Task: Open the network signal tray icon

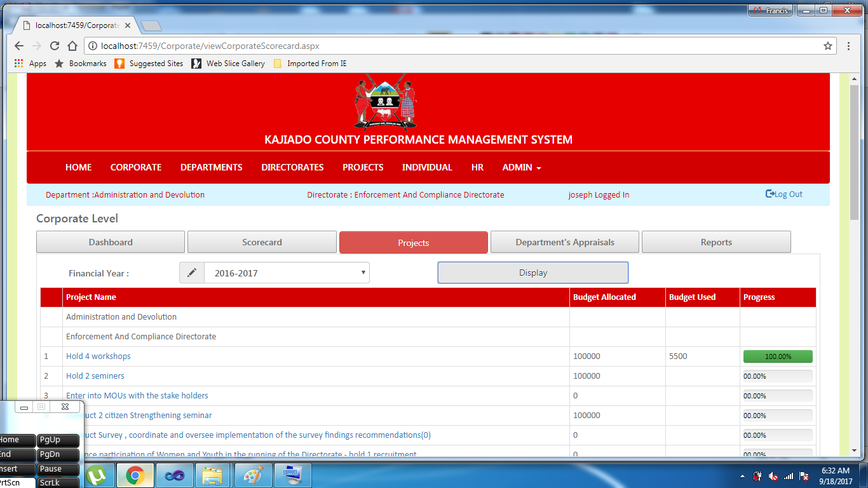Action: (x=789, y=476)
